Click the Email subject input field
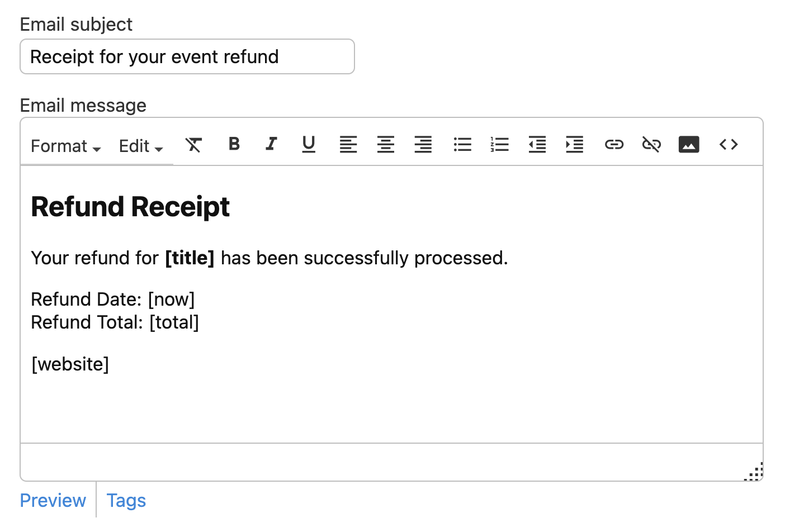This screenshot has height=532, width=785. [187, 56]
